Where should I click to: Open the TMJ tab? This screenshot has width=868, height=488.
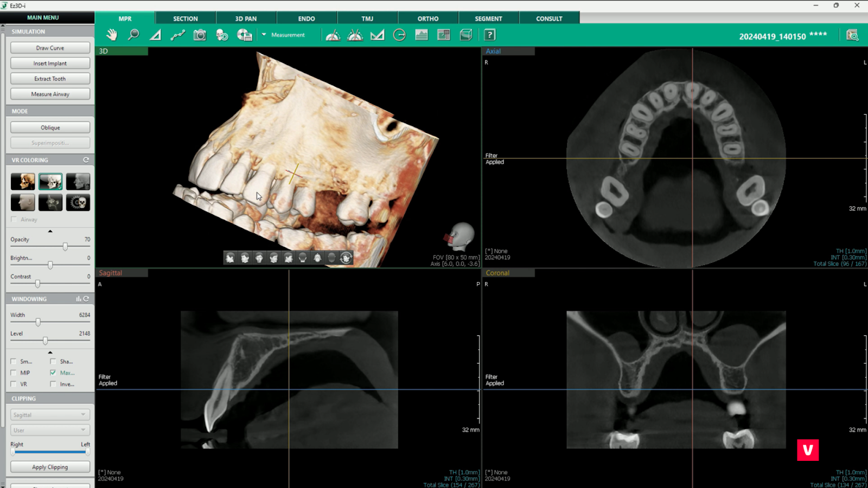tap(367, 18)
